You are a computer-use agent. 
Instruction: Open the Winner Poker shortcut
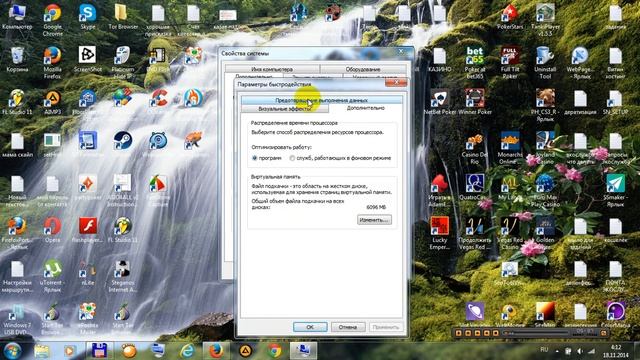(x=475, y=102)
